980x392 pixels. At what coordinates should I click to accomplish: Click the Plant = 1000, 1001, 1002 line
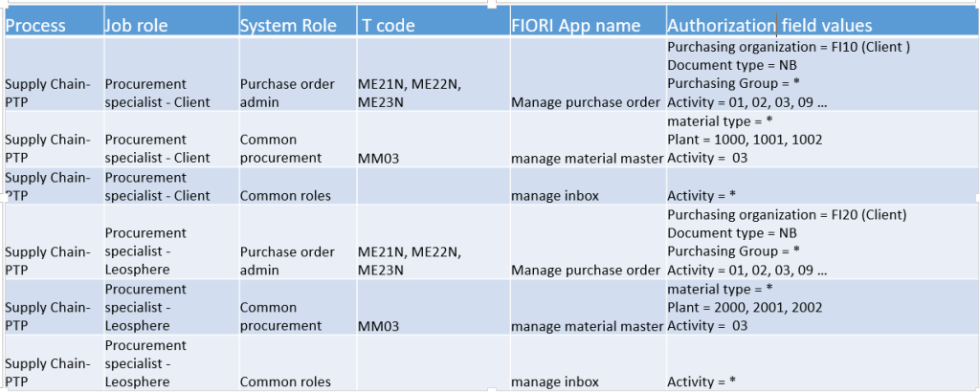tap(745, 140)
